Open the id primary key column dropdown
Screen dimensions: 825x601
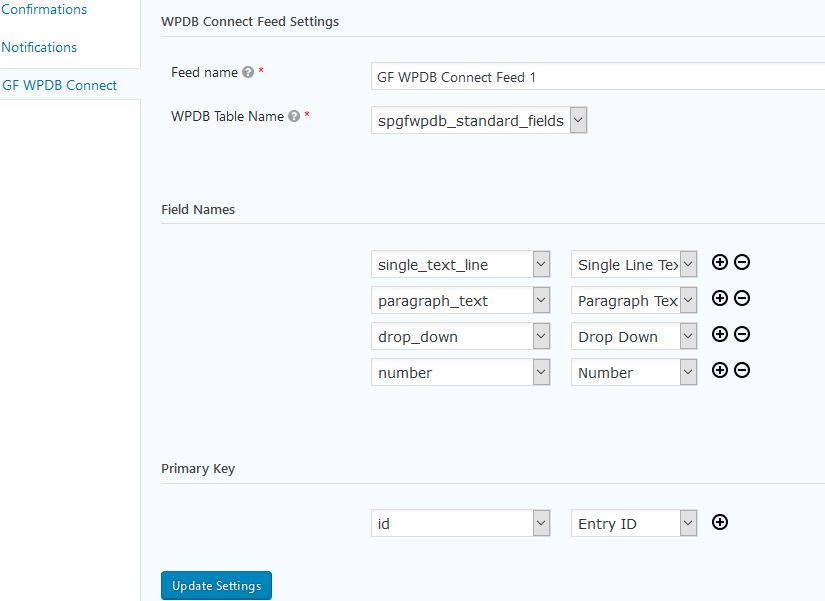460,524
